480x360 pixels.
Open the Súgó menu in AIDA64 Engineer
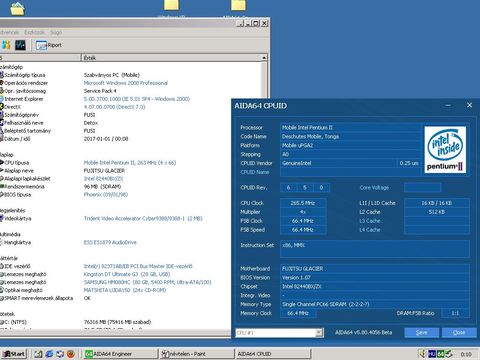click(x=56, y=32)
